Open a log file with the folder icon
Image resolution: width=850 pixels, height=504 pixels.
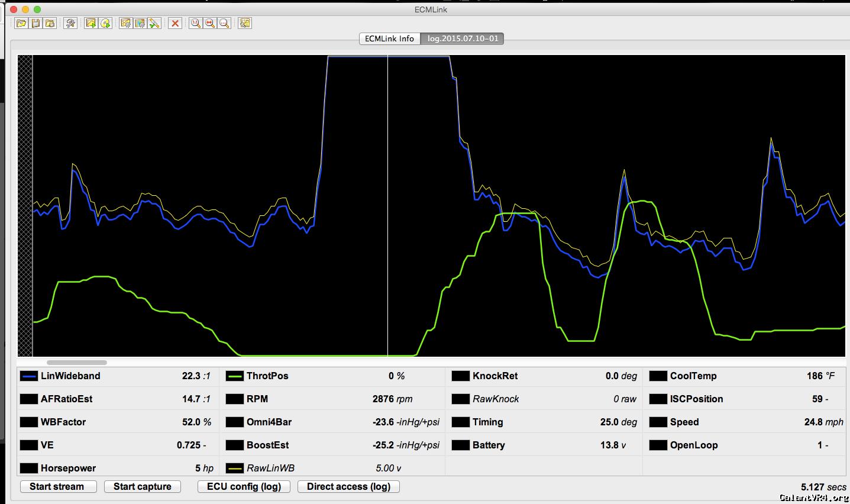[21, 23]
